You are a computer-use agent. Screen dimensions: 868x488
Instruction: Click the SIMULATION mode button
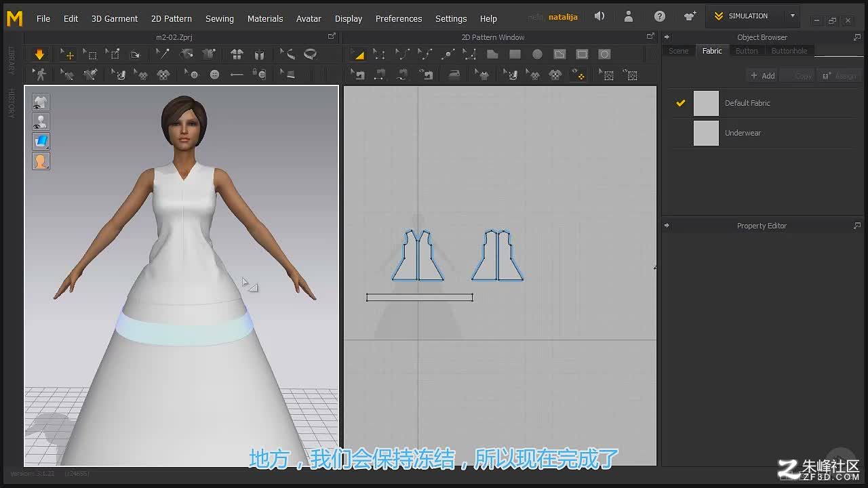point(746,16)
